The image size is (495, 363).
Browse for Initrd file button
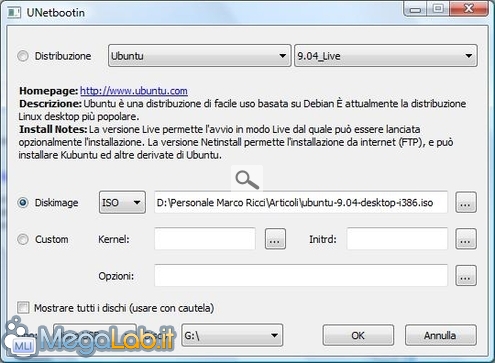tap(466, 239)
